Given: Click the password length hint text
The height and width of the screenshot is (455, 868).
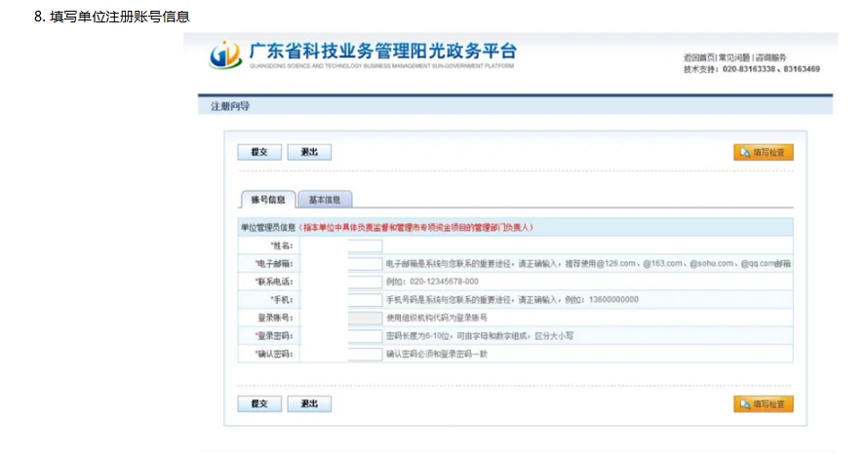Looking at the screenshot, I should pyautogui.click(x=480, y=335).
